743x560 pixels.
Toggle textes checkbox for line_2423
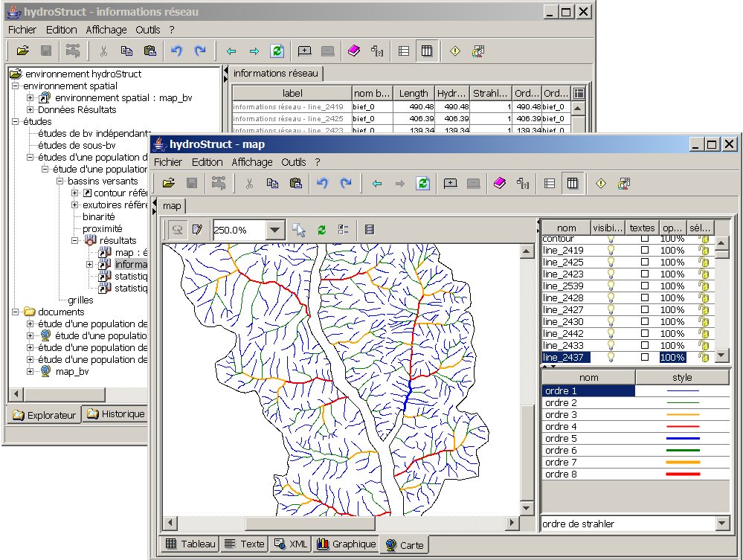click(x=644, y=274)
